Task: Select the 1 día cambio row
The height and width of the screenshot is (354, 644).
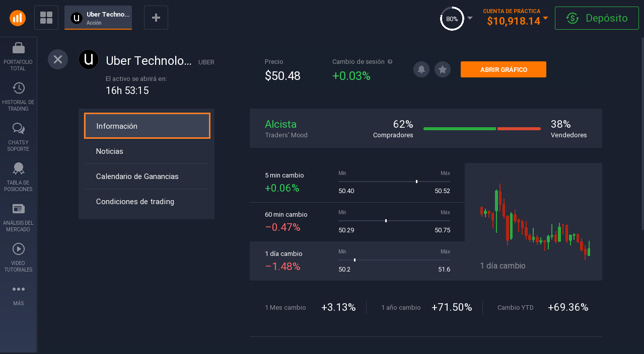Action: tap(357, 261)
